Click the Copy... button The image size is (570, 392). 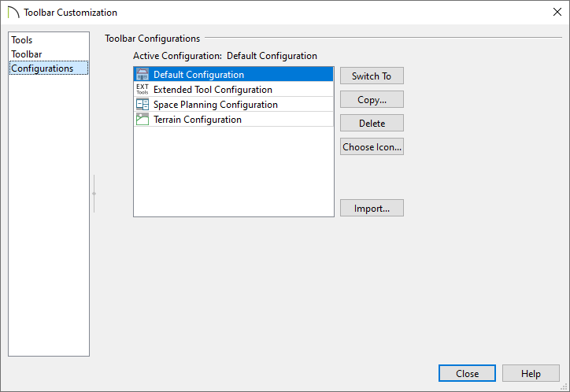(372, 99)
